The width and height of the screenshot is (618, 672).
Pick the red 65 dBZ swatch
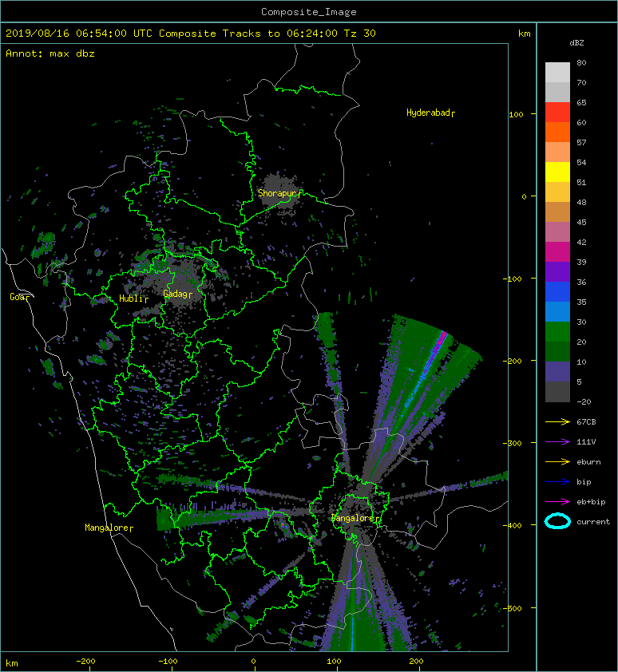[x=557, y=113]
